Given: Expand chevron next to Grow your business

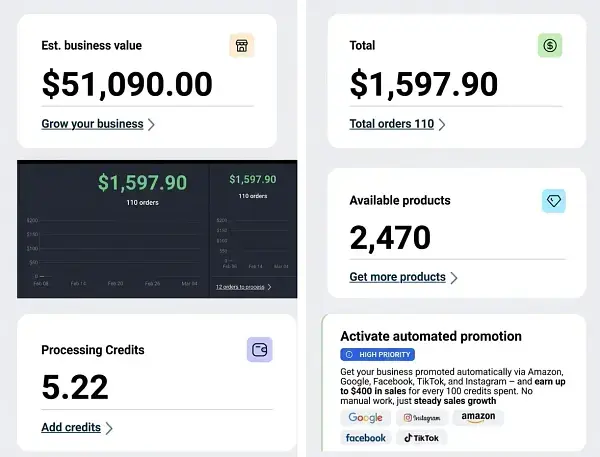Looking at the screenshot, I should [151, 125].
